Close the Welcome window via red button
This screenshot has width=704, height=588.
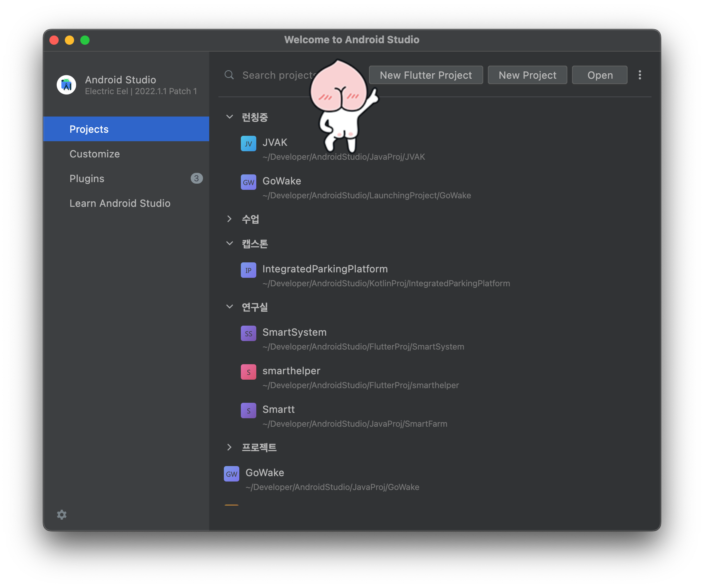(54, 40)
